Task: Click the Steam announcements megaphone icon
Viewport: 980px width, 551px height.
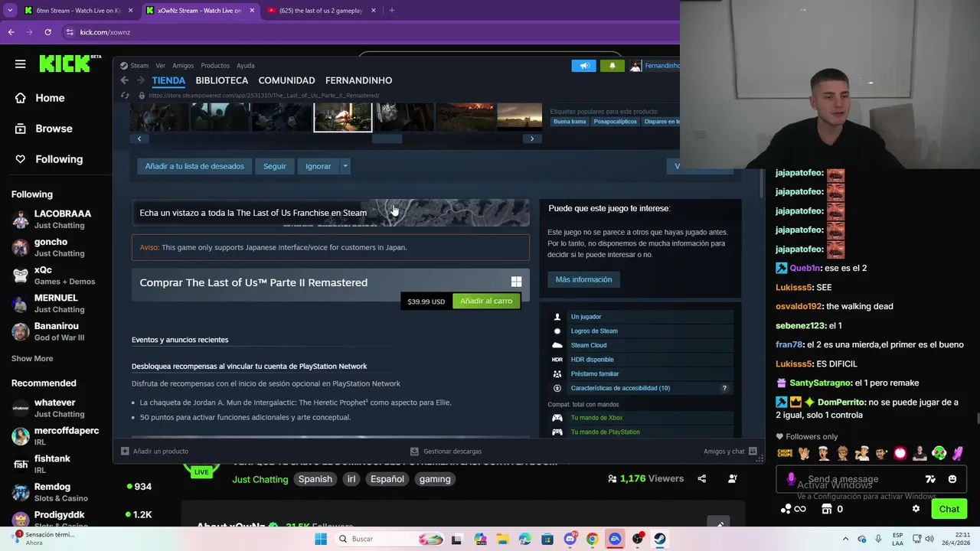Action: coord(583,66)
